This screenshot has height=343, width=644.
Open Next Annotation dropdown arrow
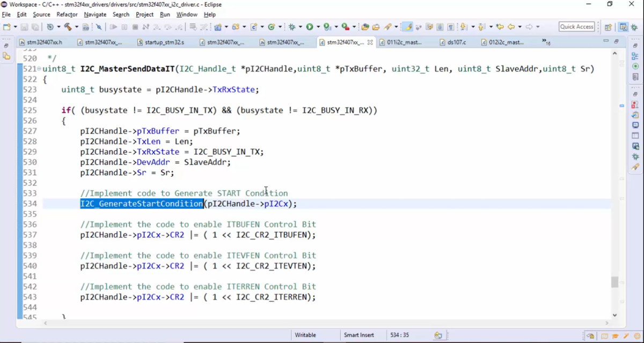pyautogui.click(x=473, y=27)
